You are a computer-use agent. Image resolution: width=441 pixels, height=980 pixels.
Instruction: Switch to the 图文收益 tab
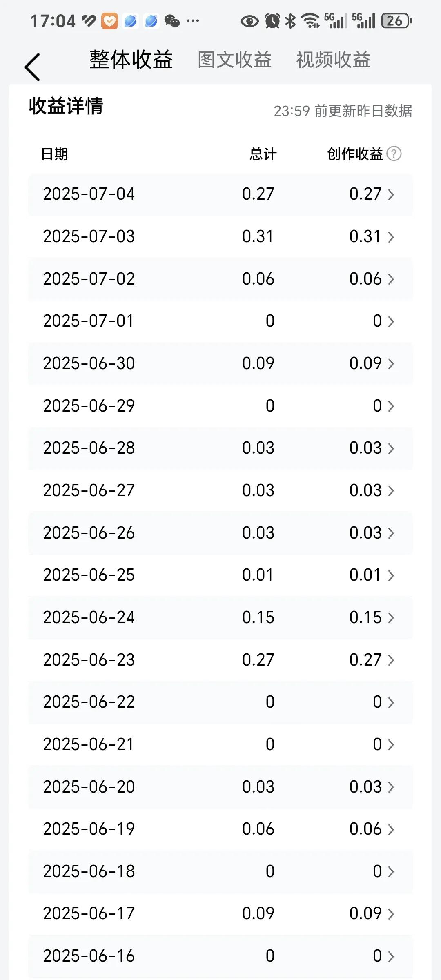235,60
